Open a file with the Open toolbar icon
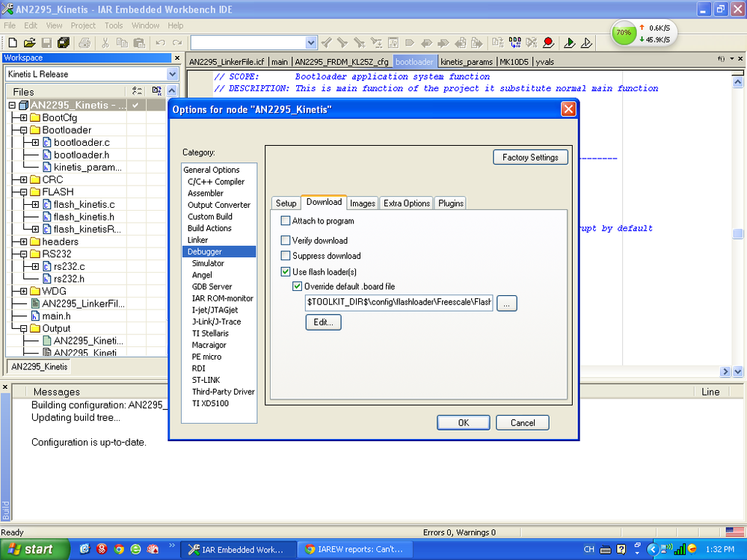 [30, 43]
